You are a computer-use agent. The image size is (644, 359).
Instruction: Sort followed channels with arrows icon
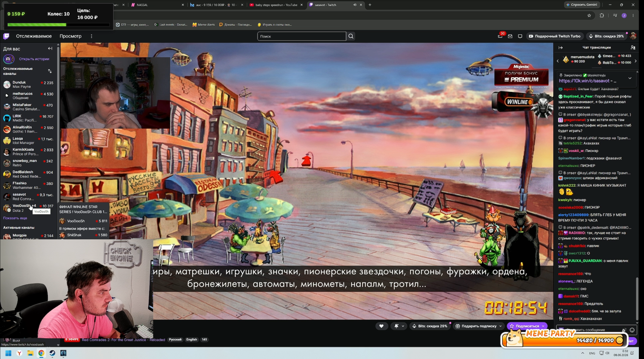click(x=50, y=71)
